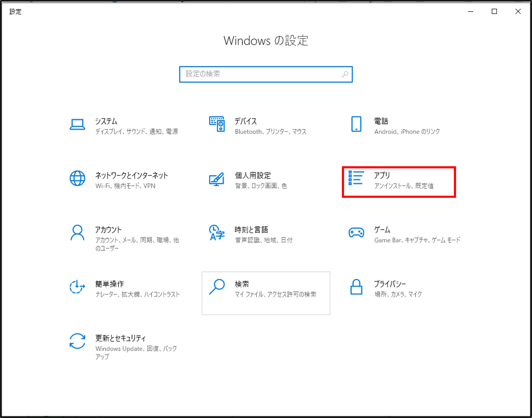The width and height of the screenshot is (532, 418).
Task: Select the ネットワークとインターネット title
Action: (131, 175)
